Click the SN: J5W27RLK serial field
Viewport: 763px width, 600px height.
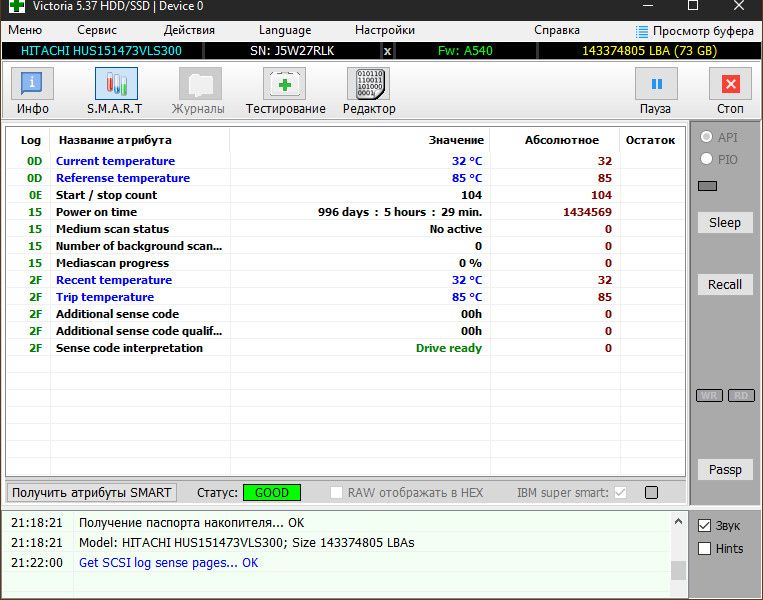pyautogui.click(x=292, y=51)
